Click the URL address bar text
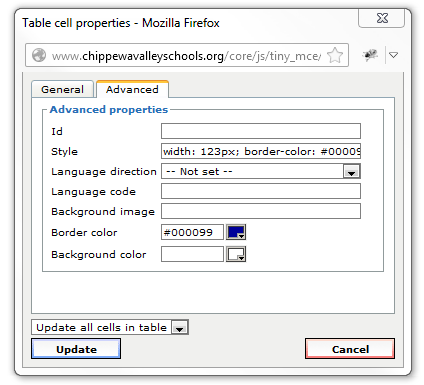Viewport: 424px width, 385px height. pos(187,56)
